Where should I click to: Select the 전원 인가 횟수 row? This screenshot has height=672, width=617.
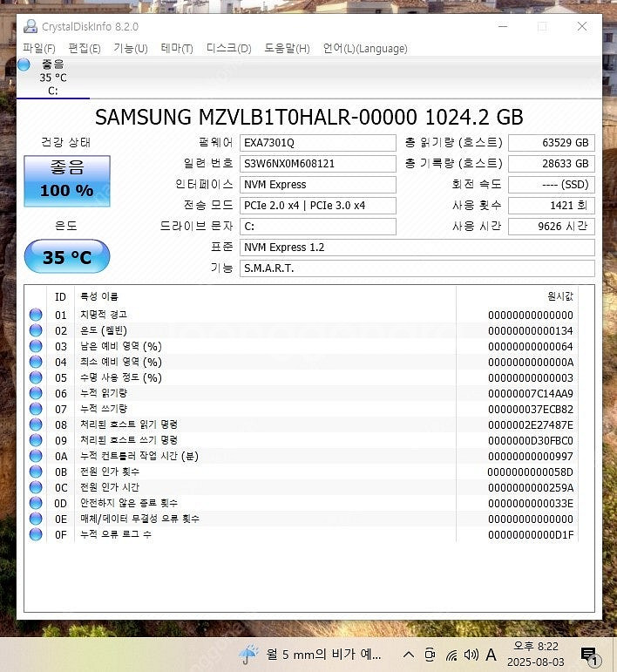(x=302, y=472)
